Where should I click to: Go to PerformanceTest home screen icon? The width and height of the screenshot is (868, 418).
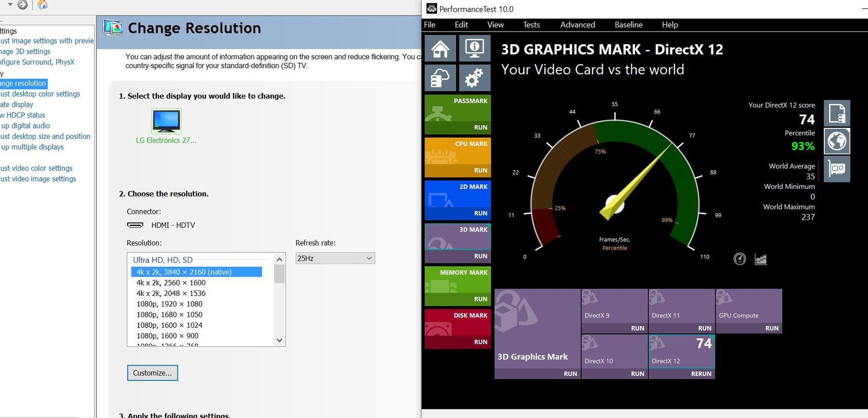pos(440,48)
